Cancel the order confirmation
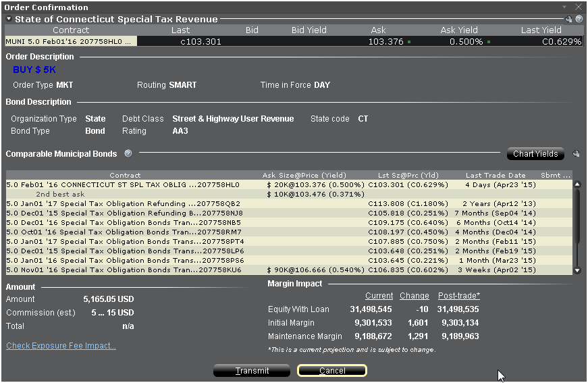 point(331,371)
